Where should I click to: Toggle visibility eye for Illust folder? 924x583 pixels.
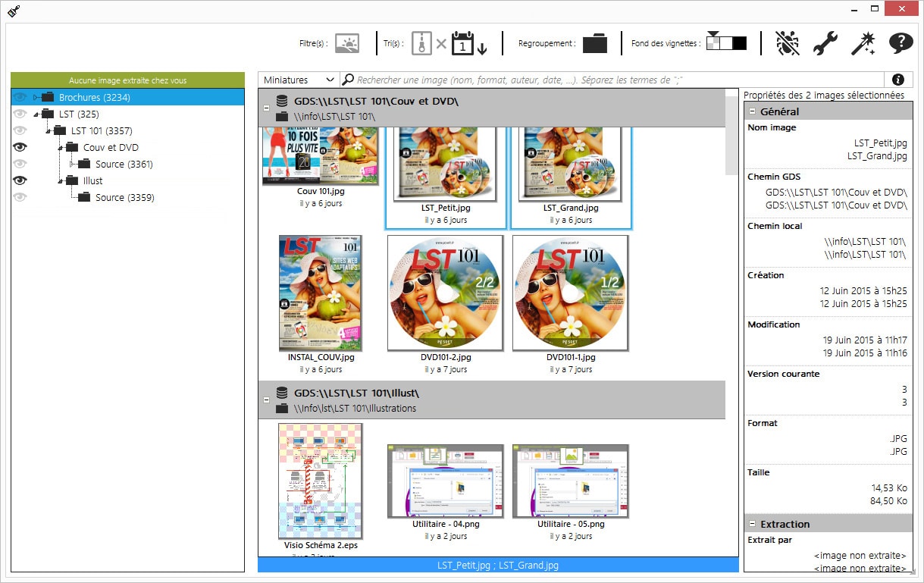[20, 180]
